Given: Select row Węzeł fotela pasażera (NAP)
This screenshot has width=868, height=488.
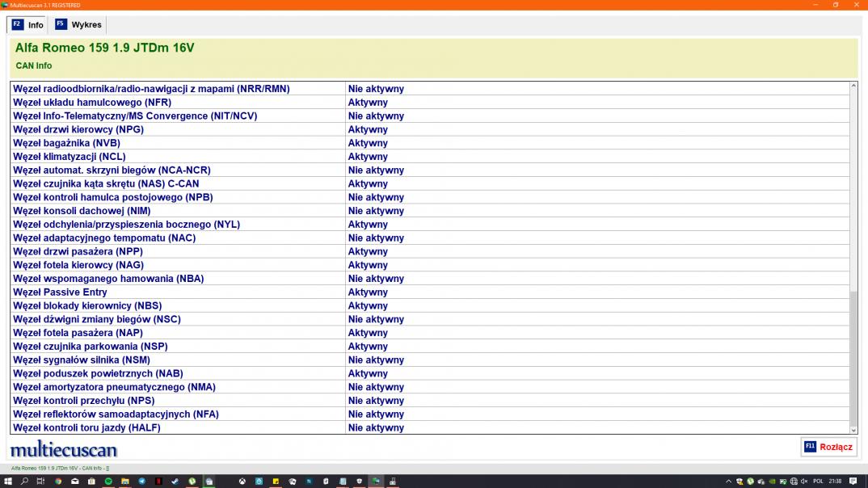Looking at the screenshot, I should (x=430, y=333).
